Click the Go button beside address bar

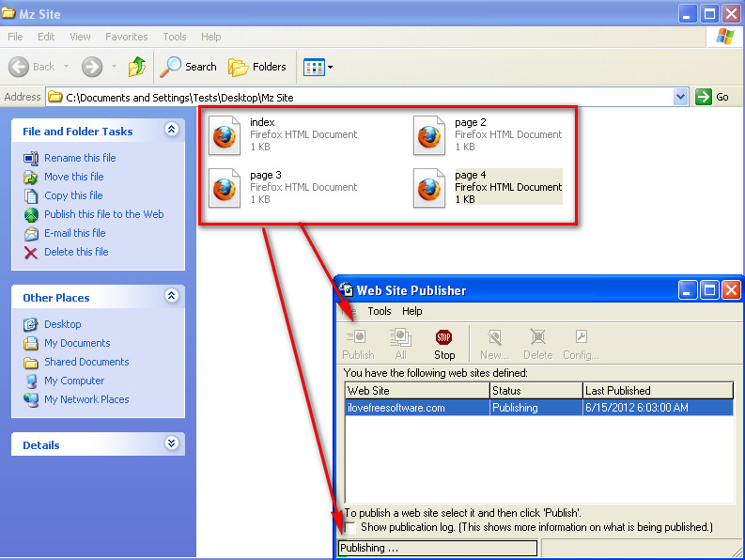(712, 97)
